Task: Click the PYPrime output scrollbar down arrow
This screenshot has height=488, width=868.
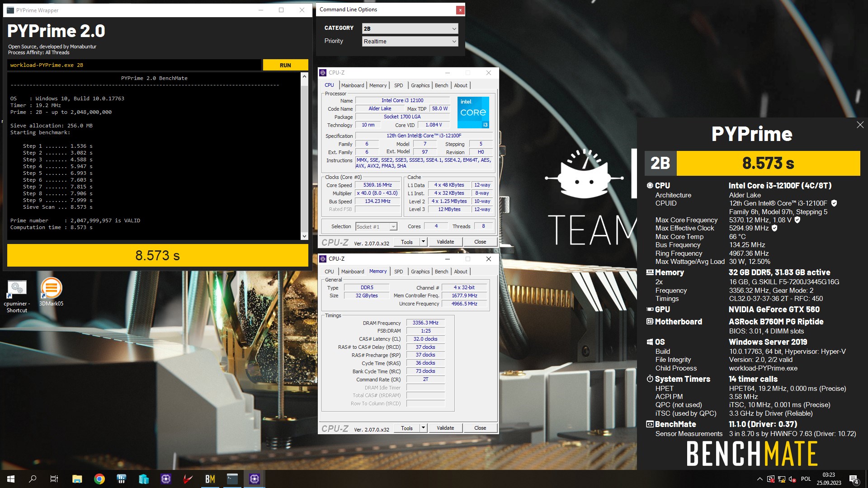Action: pos(304,236)
